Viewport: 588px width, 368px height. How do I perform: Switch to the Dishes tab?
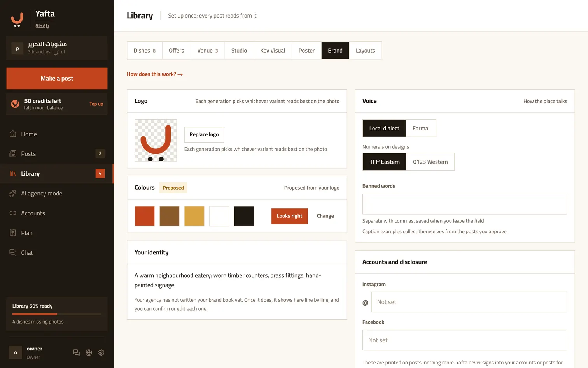pyautogui.click(x=145, y=51)
